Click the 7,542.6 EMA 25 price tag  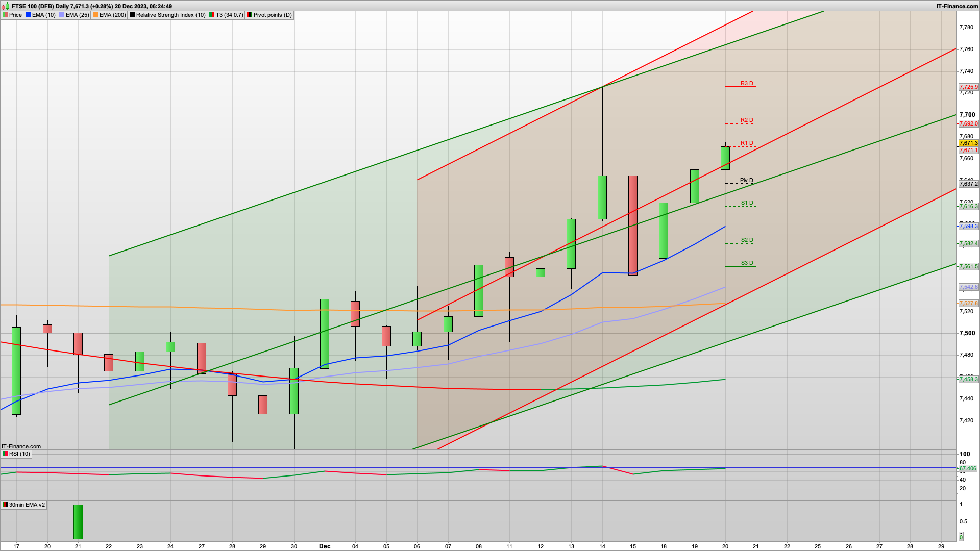[x=968, y=287]
